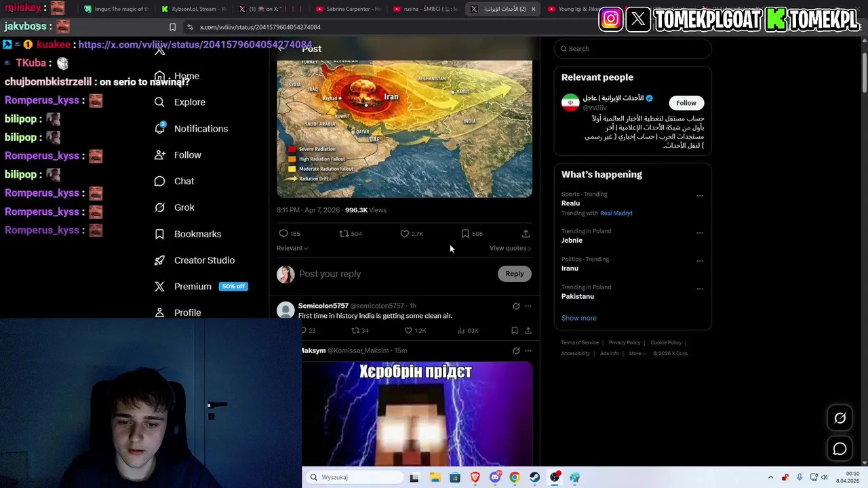Switch to Sabrina Carpenter tab
Screen dimensions: 868x488
(349, 9)
